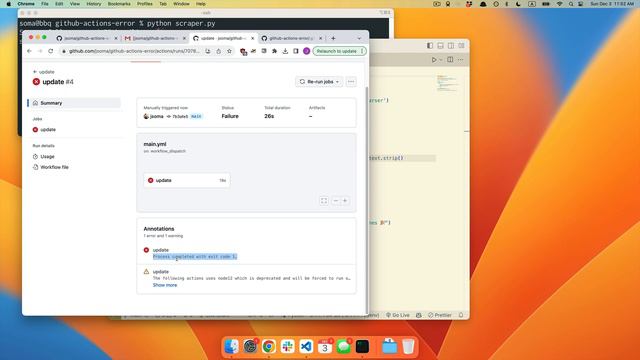This screenshot has height=360, width=640.
Task: Open Visual Studio Code from Dock
Action: tap(306, 347)
